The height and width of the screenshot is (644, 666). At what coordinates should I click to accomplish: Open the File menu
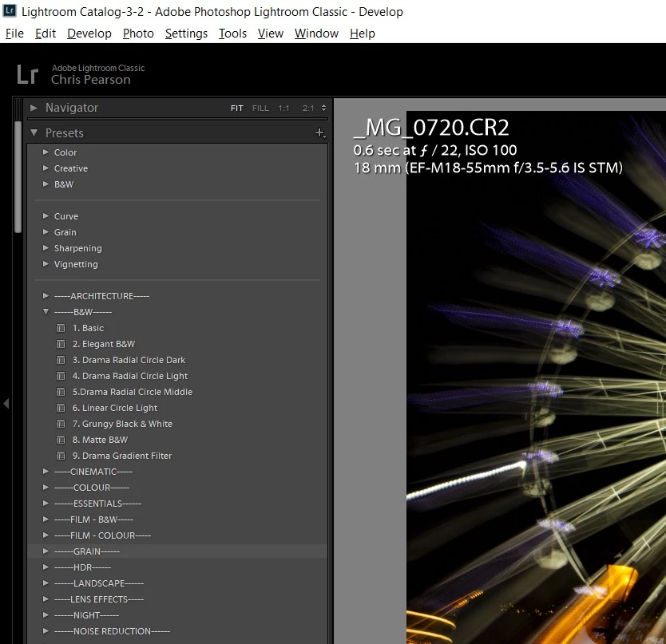14,33
